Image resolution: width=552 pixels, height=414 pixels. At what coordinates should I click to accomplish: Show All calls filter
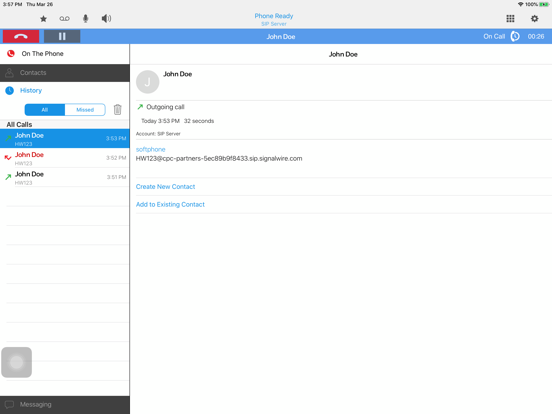[45, 109]
